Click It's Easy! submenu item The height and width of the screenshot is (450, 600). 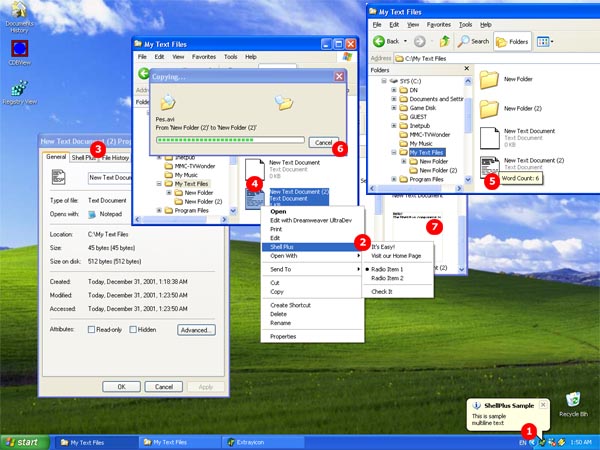(x=397, y=247)
